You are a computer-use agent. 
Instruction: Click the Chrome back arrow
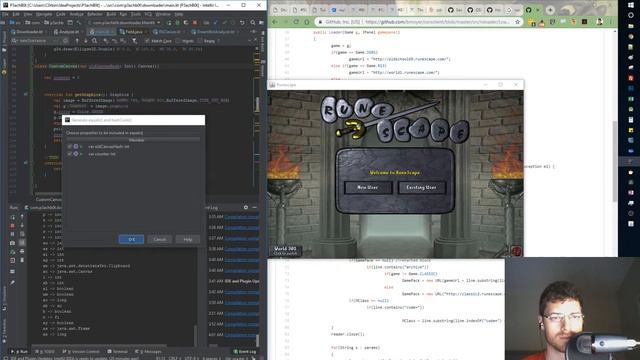pos(275,22)
